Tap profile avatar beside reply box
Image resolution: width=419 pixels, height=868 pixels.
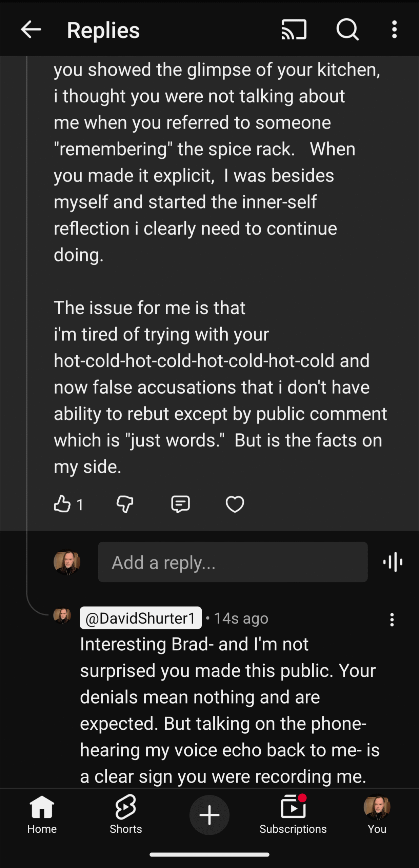(67, 562)
